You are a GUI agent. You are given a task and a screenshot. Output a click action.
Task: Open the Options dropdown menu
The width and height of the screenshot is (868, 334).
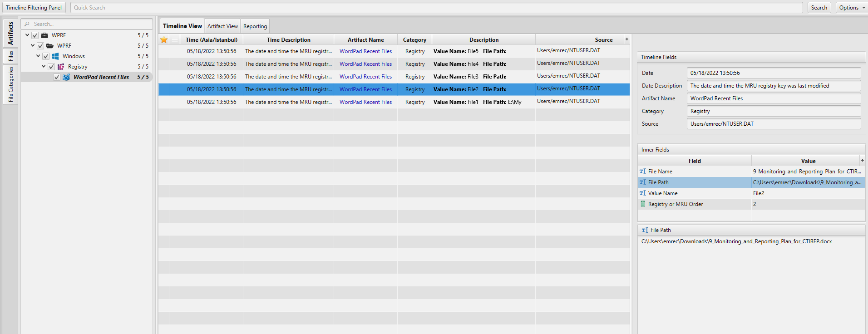click(x=852, y=8)
